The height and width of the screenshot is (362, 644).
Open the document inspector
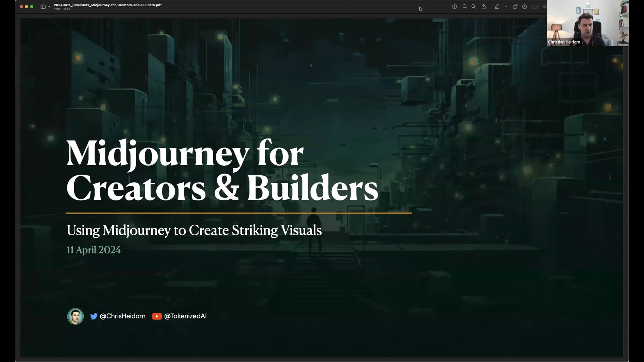(x=455, y=6)
